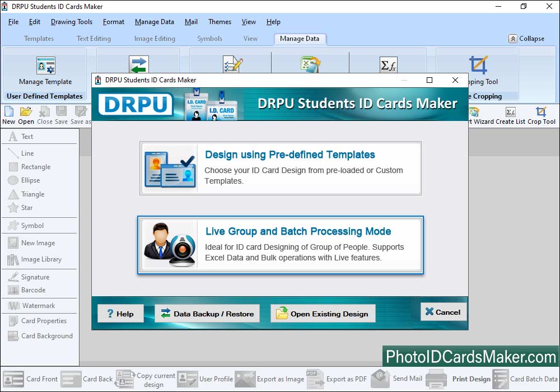Open Card Background settings
The width and height of the screenshot is (560, 392).
[40, 336]
